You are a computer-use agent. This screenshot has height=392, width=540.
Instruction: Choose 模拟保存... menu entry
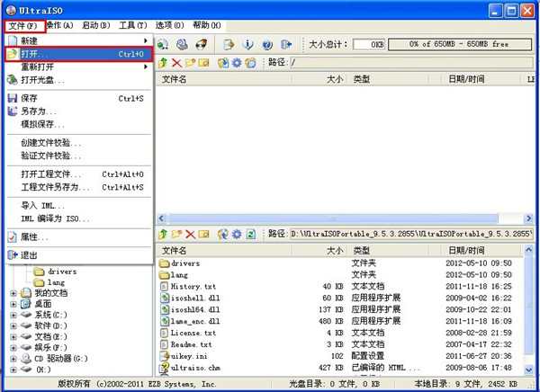(x=79, y=124)
